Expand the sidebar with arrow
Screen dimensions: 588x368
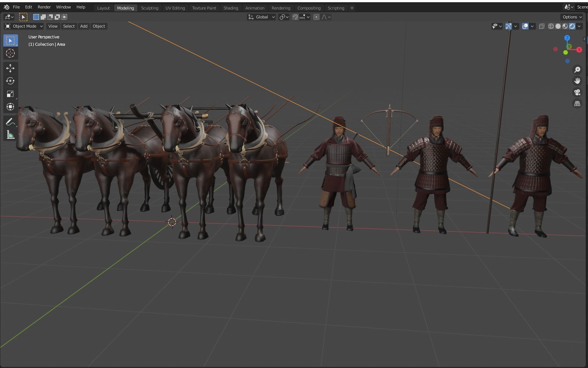coord(585,39)
